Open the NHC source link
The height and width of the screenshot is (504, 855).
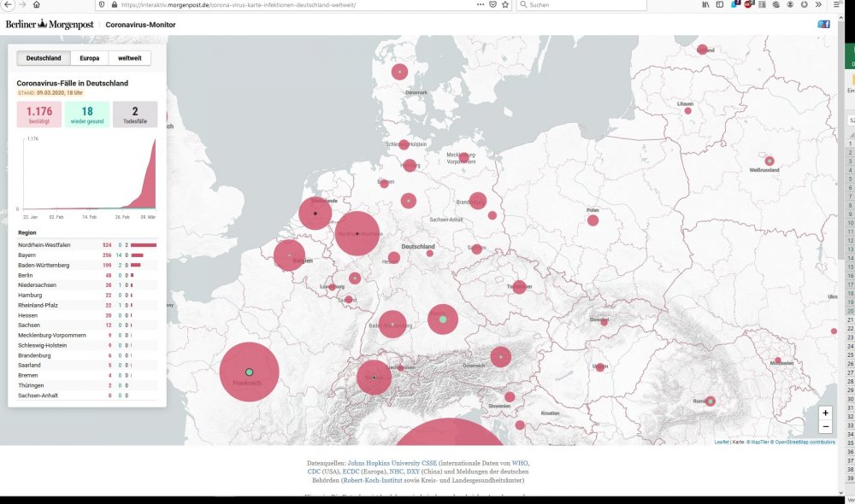click(395, 472)
